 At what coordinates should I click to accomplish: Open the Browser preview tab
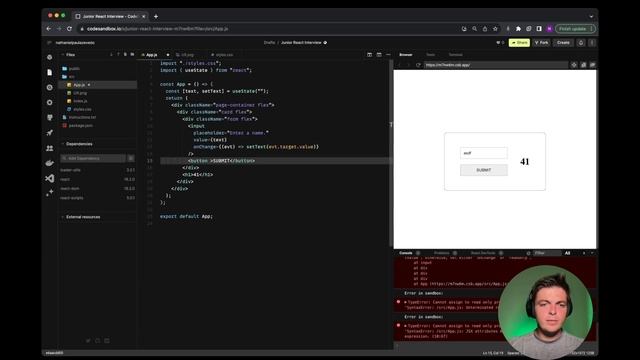click(405, 55)
